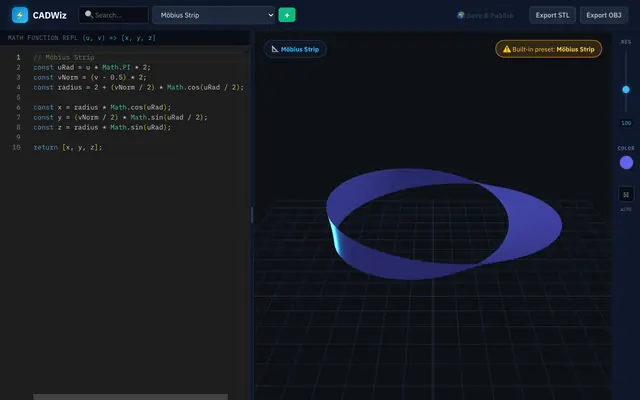Viewport: 640px width, 400px height.
Task: Click the resolution value 100
Action: point(626,123)
